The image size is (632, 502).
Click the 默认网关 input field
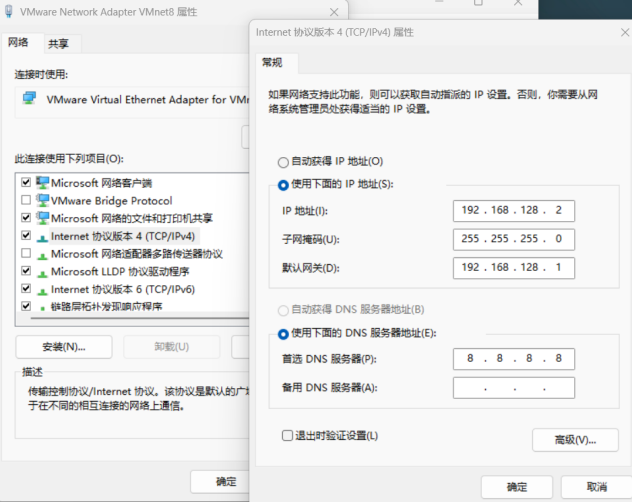[514, 268]
